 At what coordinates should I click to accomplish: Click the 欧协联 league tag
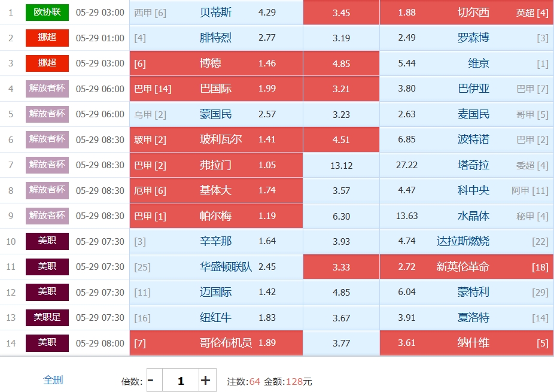click(x=47, y=13)
